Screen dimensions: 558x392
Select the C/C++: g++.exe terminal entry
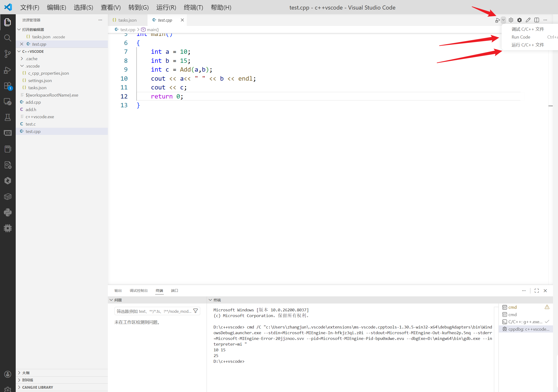tap(526, 322)
